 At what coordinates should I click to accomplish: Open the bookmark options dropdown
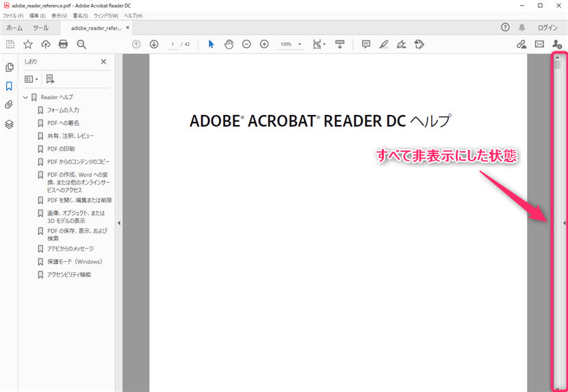click(31, 79)
